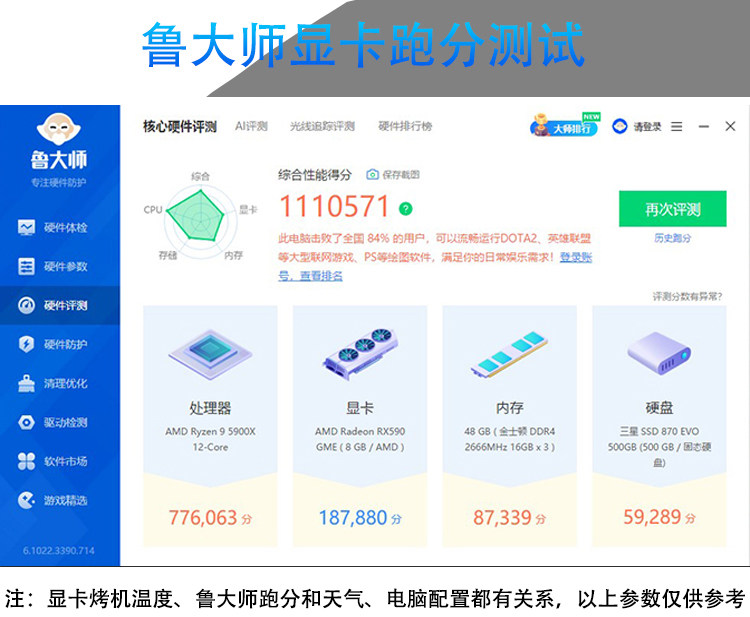Screen dimensions: 750x617
Task: Click the 内存 RAM stick icon
Action: pos(509,354)
